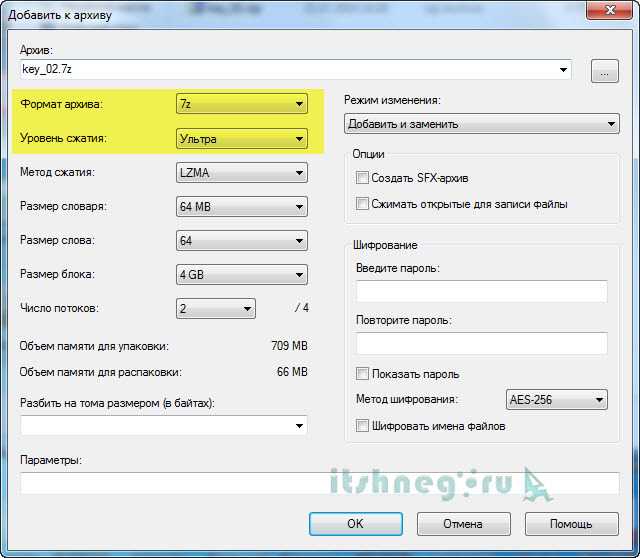
Task: Close the Добавить к архиву dialog
Action: point(610,10)
